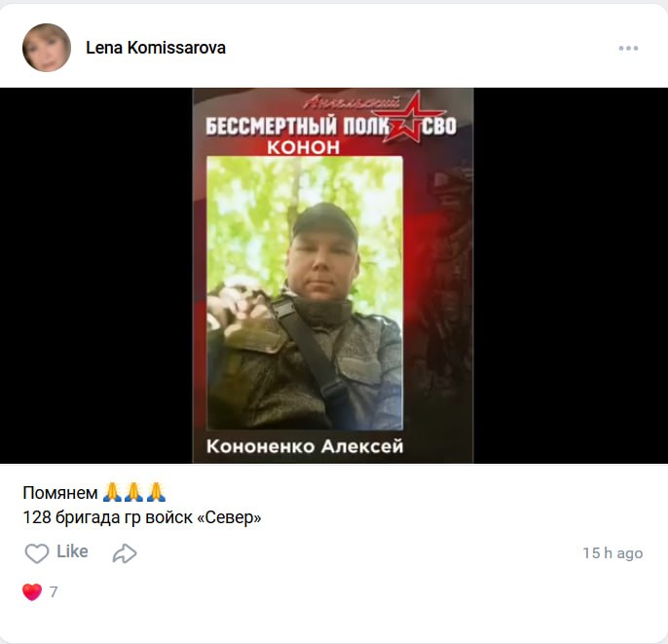668x644 pixels.
Task: Click the black area right of the video
Action: tap(571, 276)
